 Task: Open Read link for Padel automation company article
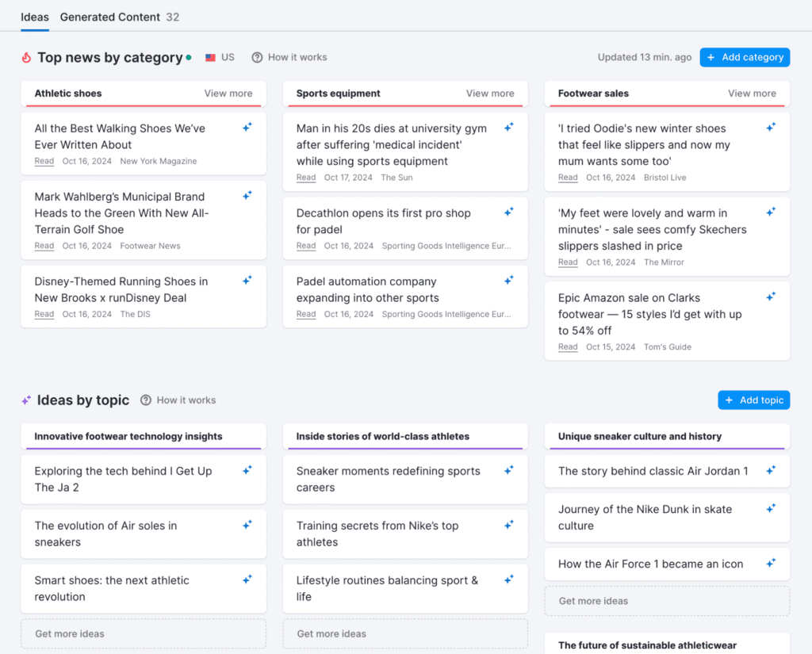click(x=306, y=314)
